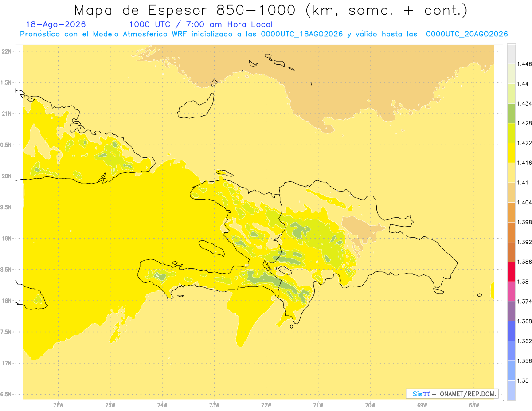Click the '1000 UTC / 7:00 am Hora Local' time

[x=201, y=25]
